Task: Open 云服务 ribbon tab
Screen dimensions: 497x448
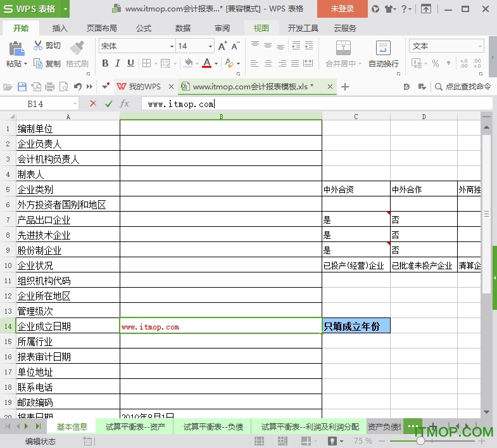Action: click(x=345, y=29)
